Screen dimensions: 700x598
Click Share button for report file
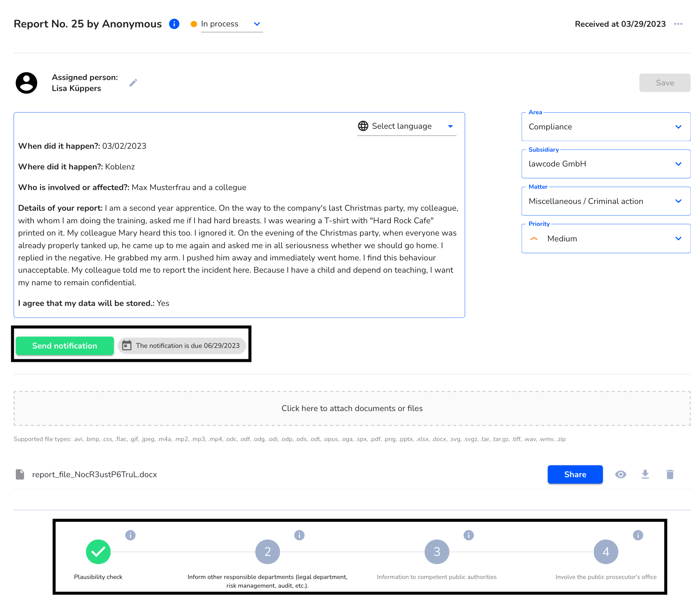pos(574,474)
